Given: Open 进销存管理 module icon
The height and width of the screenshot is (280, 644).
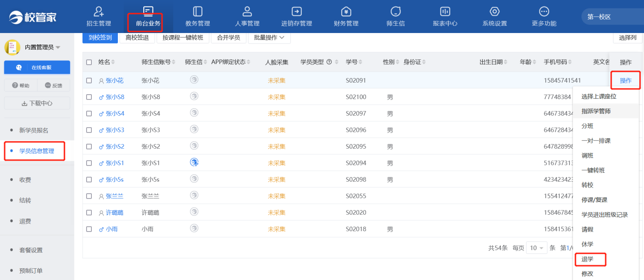Looking at the screenshot, I should [297, 11].
